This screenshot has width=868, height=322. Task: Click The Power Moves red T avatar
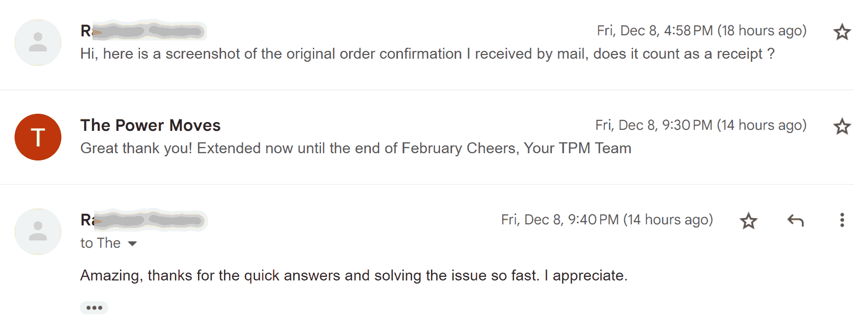(x=38, y=137)
